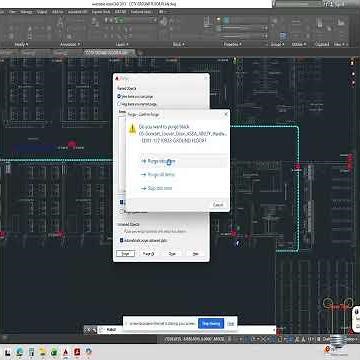The image size is (360, 360).
Task: Expand the Block panel dropdown
Action: click(178, 44)
